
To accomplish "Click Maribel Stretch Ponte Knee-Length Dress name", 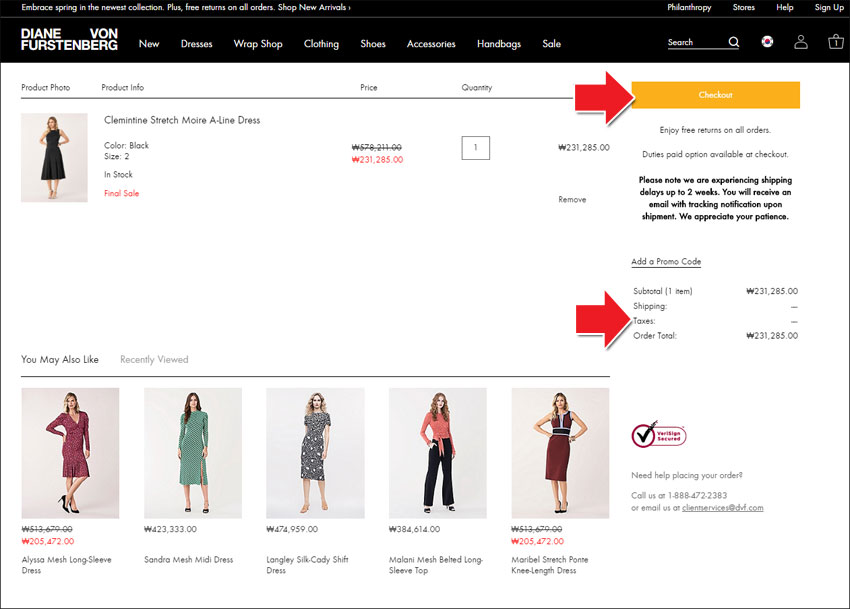I will [x=550, y=565].
